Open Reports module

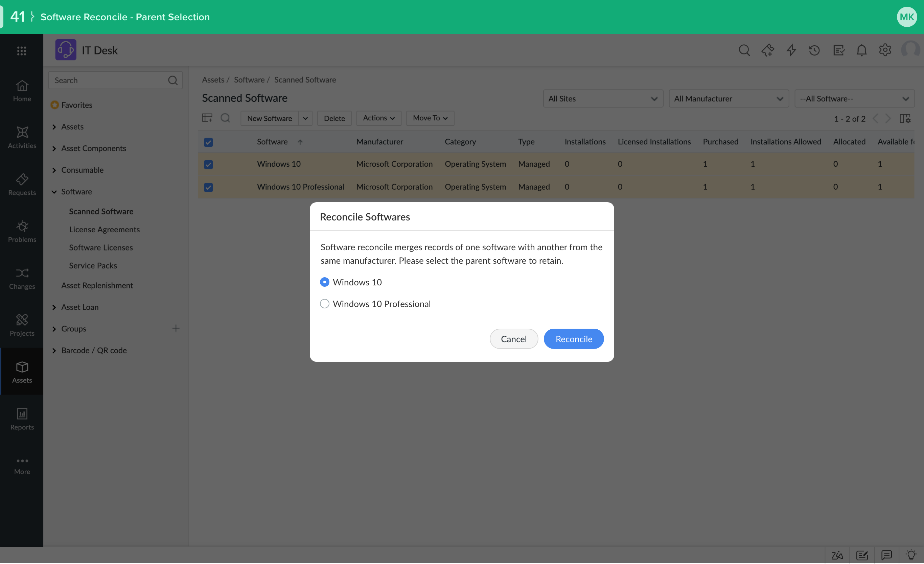coord(22,419)
